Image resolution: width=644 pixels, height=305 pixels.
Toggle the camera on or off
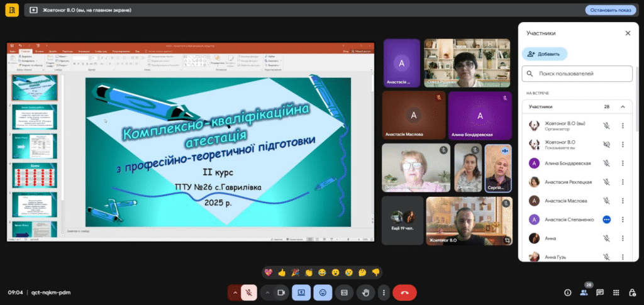(x=281, y=292)
